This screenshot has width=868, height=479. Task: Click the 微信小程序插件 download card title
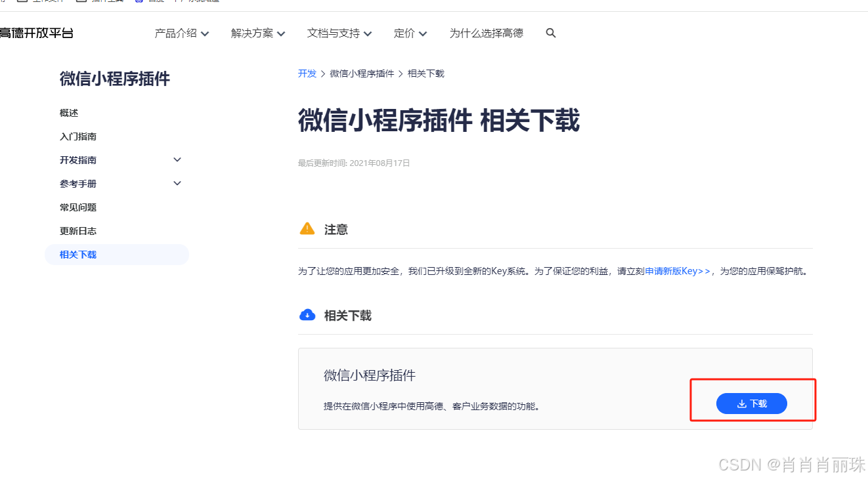(x=370, y=375)
